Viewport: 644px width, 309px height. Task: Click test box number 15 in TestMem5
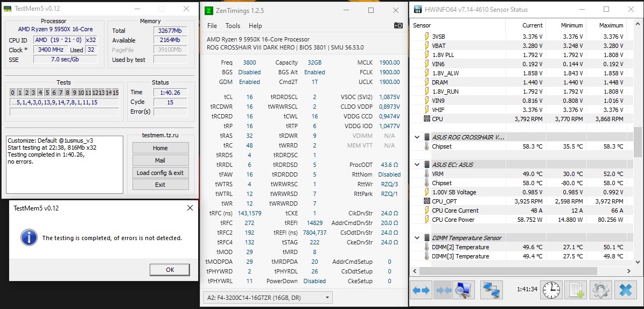pos(115,93)
